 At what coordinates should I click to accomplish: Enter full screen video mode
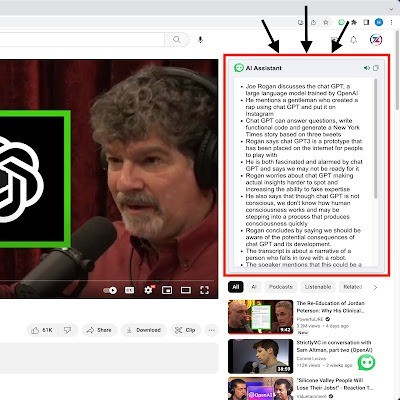(x=204, y=290)
